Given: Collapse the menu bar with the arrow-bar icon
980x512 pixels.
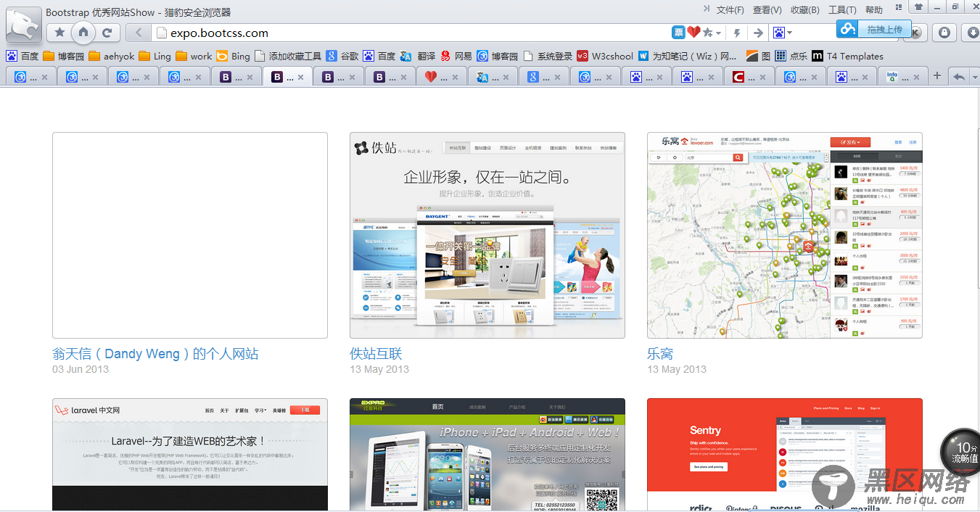Looking at the screenshot, I should 707,9.
